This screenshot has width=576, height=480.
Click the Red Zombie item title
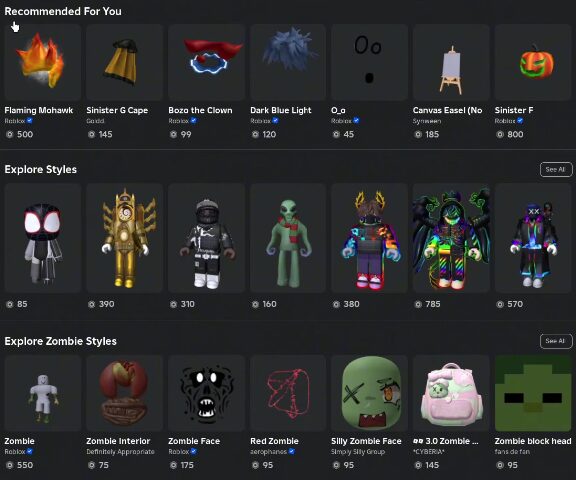click(274, 441)
